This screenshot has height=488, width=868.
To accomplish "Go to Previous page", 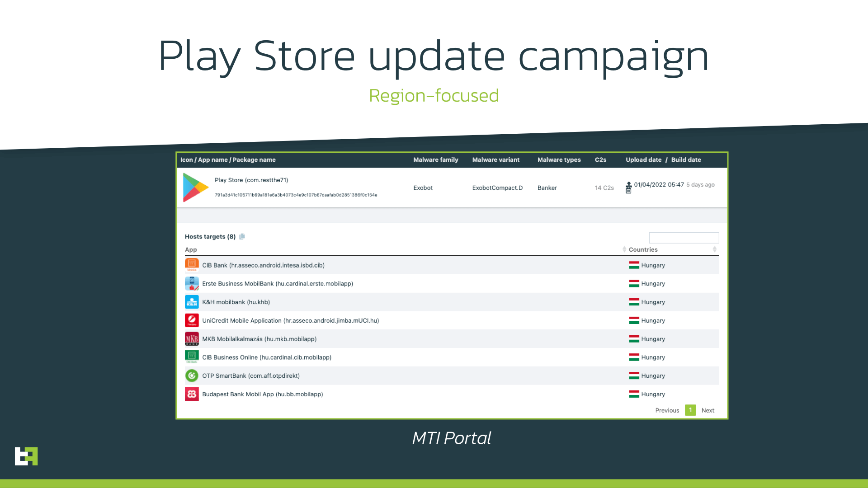I will click(x=667, y=410).
